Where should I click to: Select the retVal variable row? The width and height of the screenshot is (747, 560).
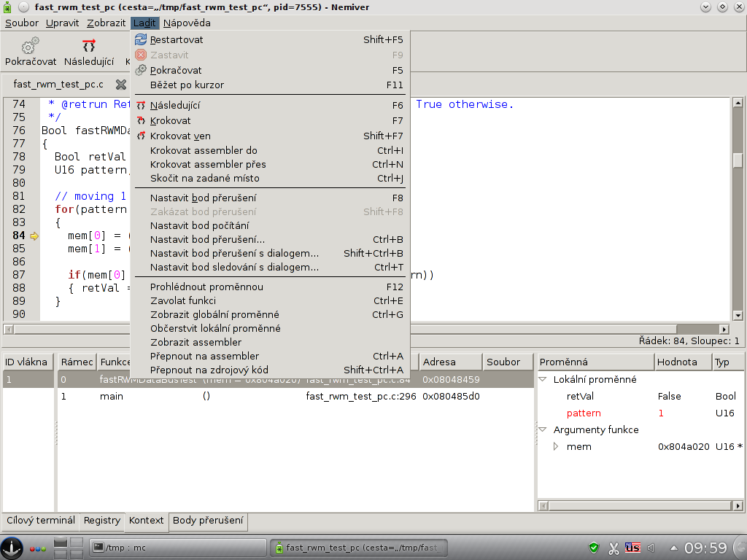tap(640, 396)
